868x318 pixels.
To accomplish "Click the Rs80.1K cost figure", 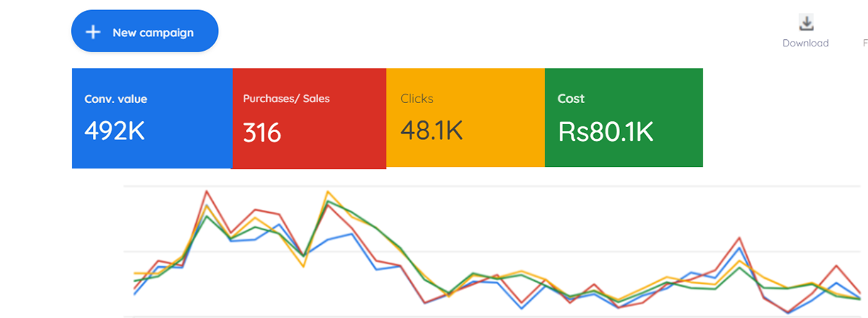I will 605,131.
